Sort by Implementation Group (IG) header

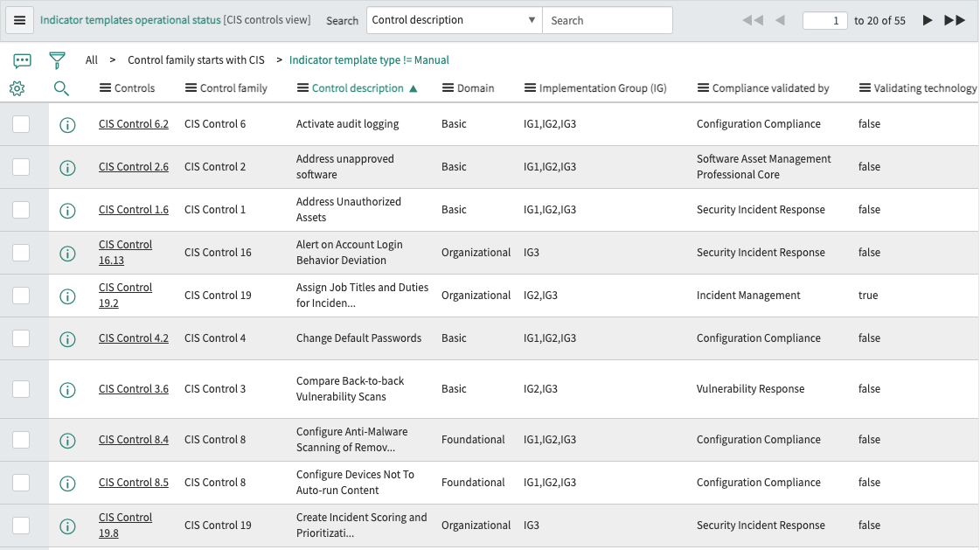(602, 88)
